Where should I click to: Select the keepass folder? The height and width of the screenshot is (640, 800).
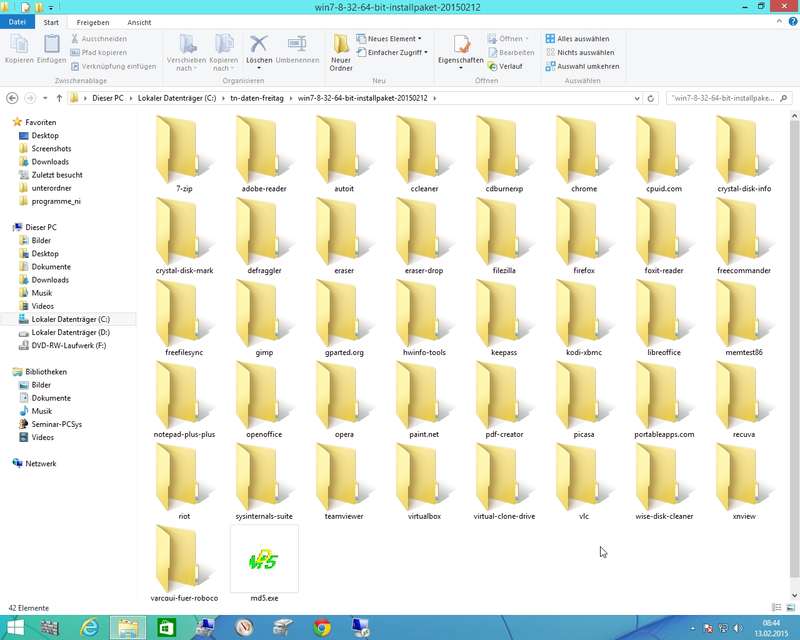coord(504,318)
